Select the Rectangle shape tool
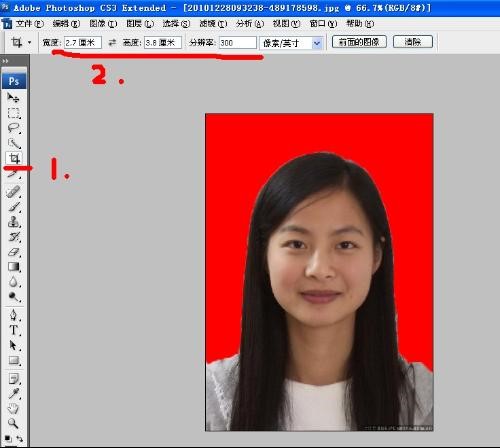The width and height of the screenshot is (500, 448). point(14,361)
